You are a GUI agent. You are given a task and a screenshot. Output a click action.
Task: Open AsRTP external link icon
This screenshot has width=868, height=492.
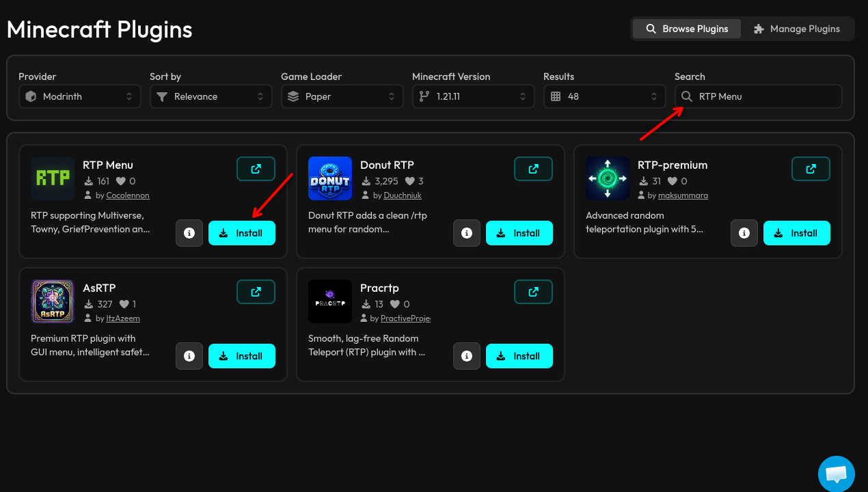[256, 292]
